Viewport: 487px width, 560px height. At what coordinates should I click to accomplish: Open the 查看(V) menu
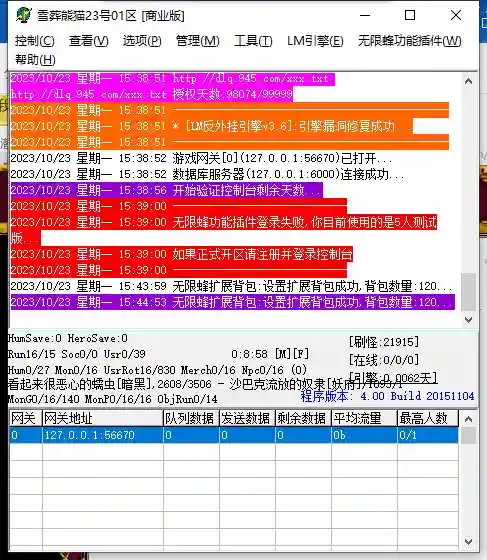[89, 41]
